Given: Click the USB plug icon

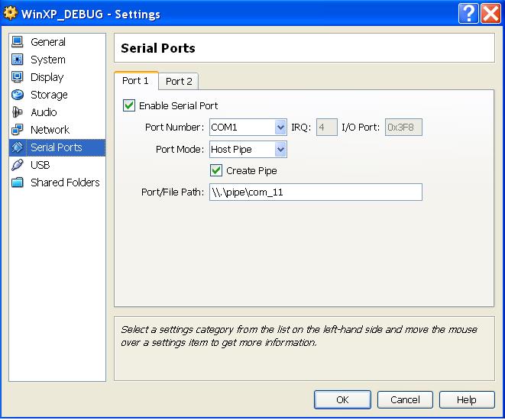Looking at the screenshot, I should pos(18,165).
